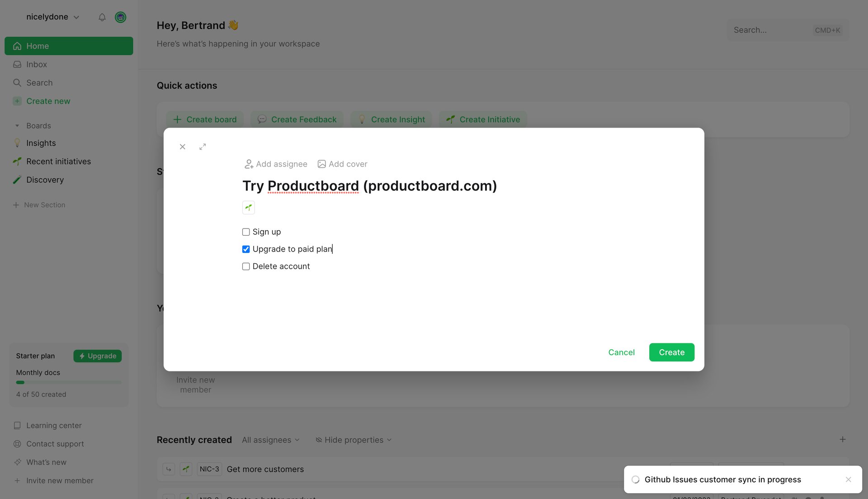Screen dimensions: 868x499
Task: Open Recent initiatives in the sidebar
Action: [58, 161]
